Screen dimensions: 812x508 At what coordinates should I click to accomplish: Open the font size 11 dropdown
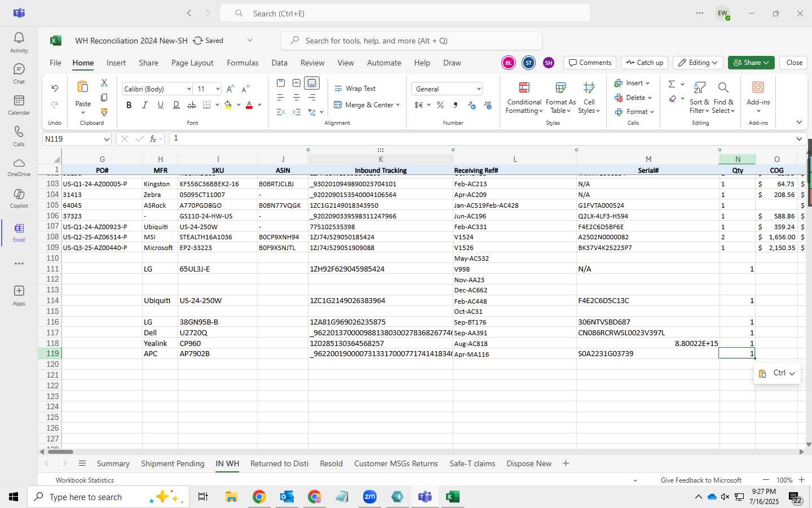pos(218,89)
